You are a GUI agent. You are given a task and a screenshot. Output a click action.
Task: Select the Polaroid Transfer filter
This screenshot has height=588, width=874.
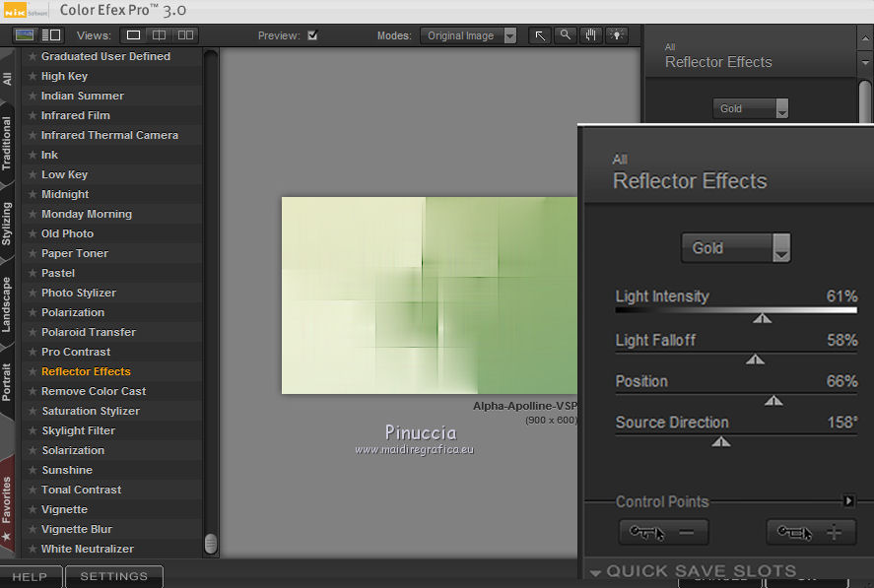tap(89, 332)
